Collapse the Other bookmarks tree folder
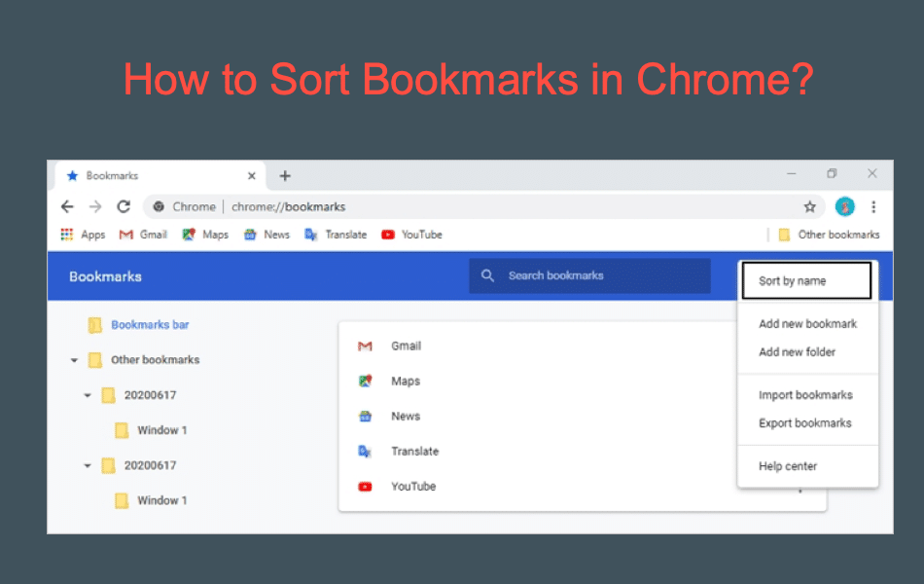924x584 pixels. [x=75, y=360]
